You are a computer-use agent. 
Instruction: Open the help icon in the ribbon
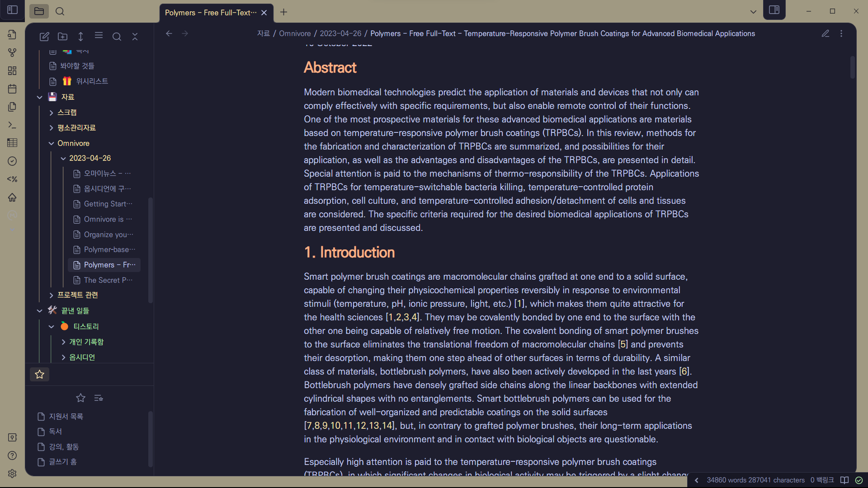click(x=12, y=455)
